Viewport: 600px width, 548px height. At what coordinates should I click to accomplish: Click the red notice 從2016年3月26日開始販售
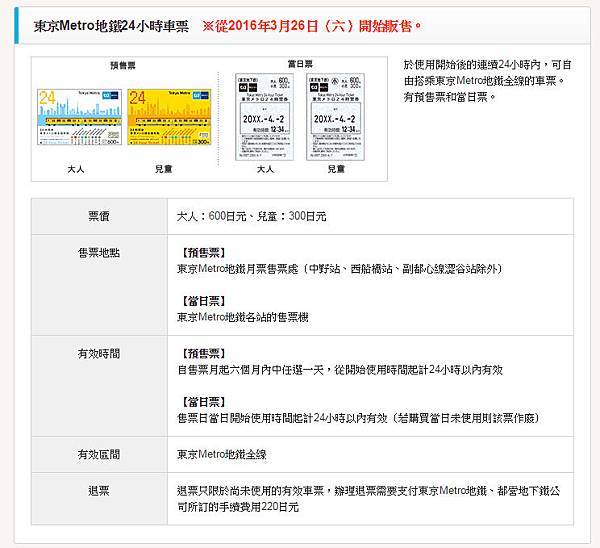311,26
